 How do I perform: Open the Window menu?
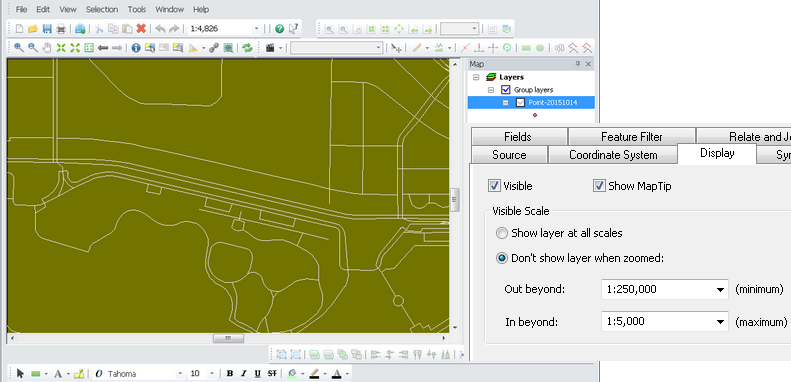170,10
